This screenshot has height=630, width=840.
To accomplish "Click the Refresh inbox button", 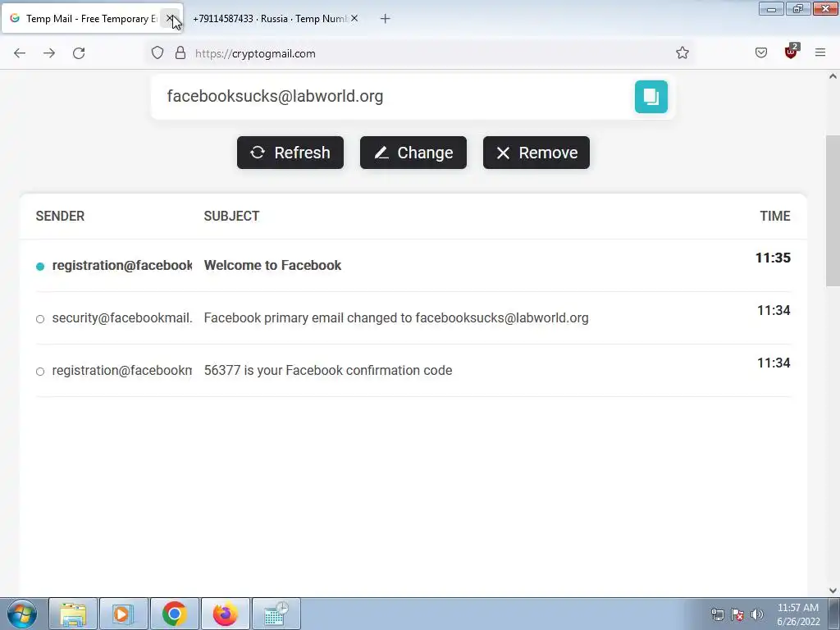I will pyautogui.click(x=290, y=153).
